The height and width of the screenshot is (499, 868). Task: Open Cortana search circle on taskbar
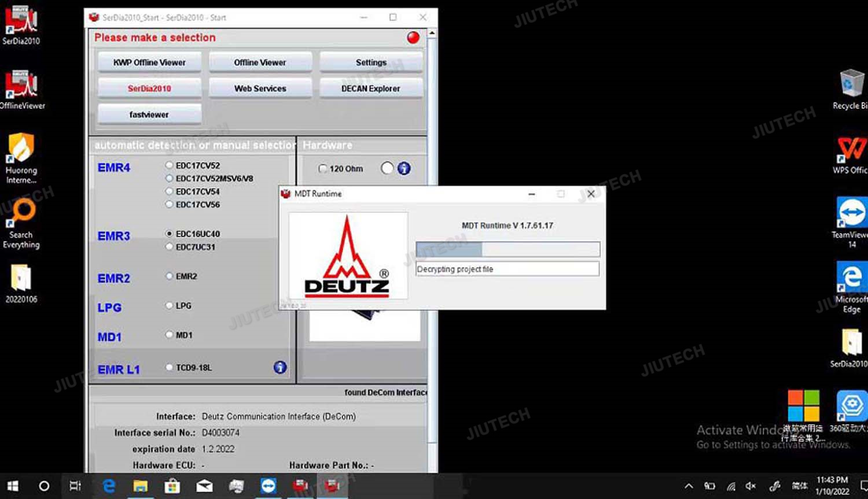pyautogui.click(x=44, y=486)
